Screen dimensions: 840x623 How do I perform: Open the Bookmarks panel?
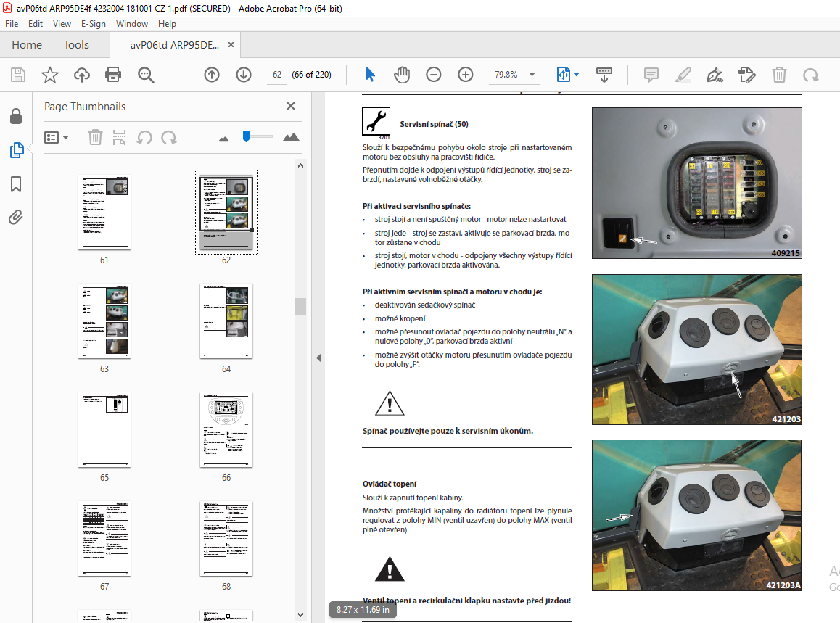pos(16,184)
